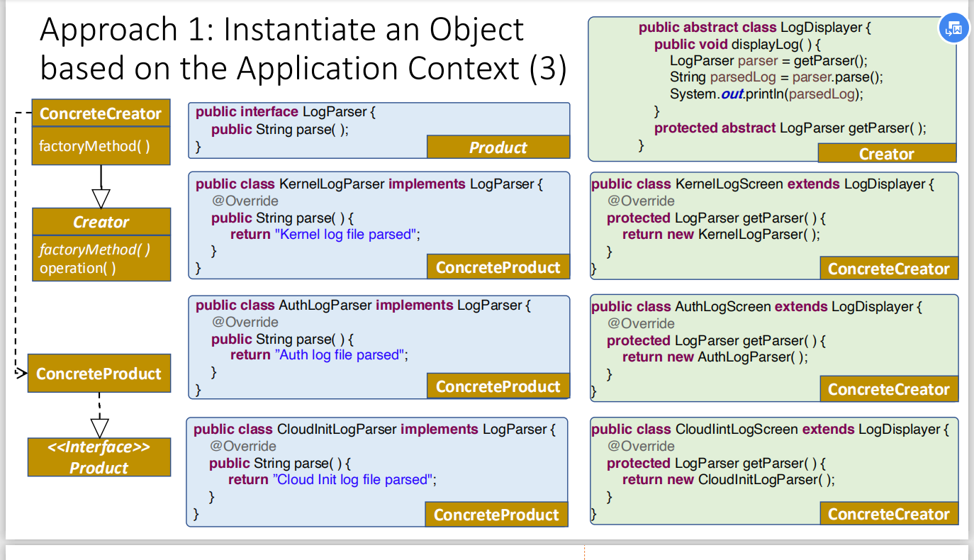The width and height of the screenshot is (974, 560).
Task: Click ConcreteProduct label under AuthLogParser code
Action: (498, 386)
